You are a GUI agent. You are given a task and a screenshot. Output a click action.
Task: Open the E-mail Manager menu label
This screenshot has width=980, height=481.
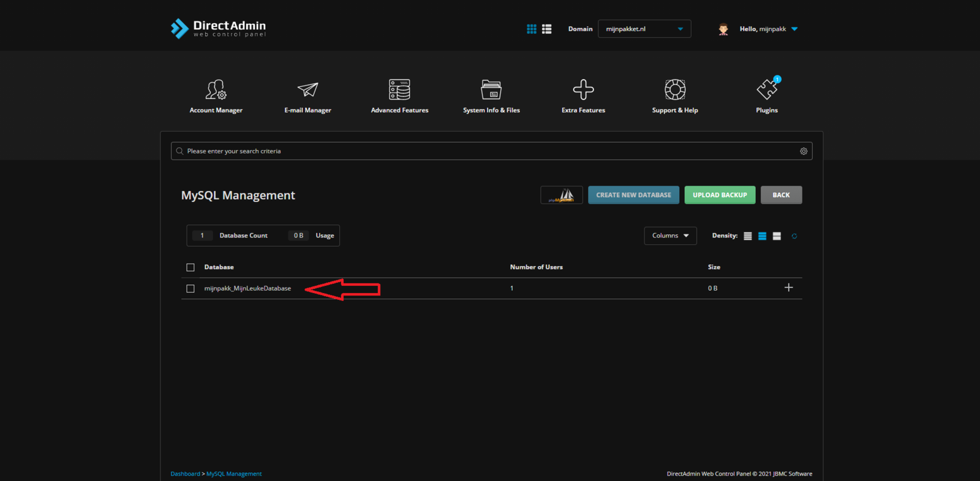[307, 110]
